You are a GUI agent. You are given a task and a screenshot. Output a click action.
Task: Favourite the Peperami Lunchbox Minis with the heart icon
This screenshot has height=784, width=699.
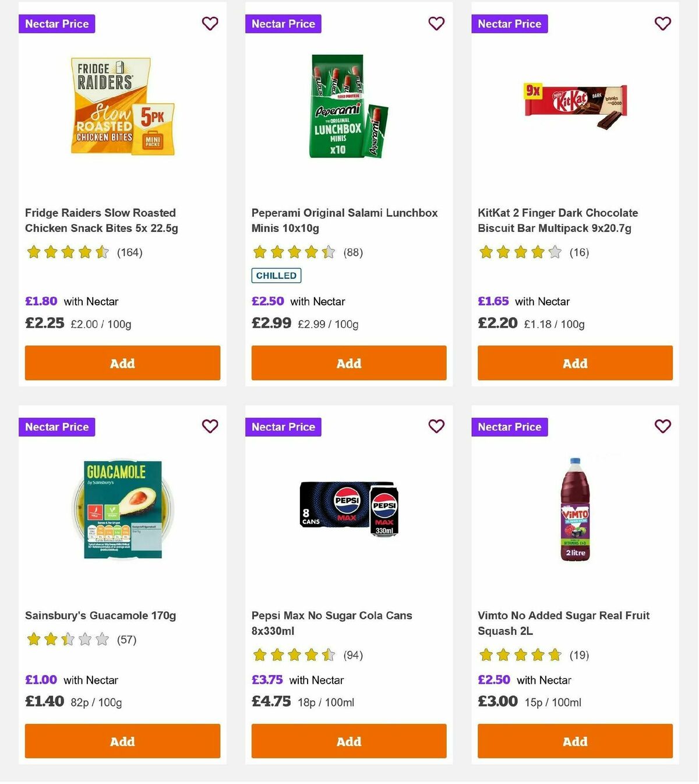[436, 23]
